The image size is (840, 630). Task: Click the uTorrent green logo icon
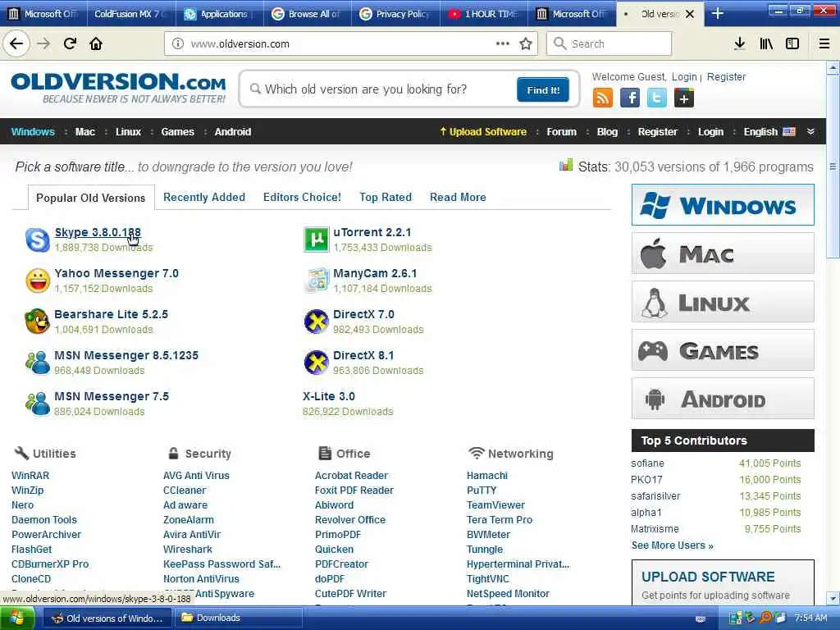pos(316,240)
